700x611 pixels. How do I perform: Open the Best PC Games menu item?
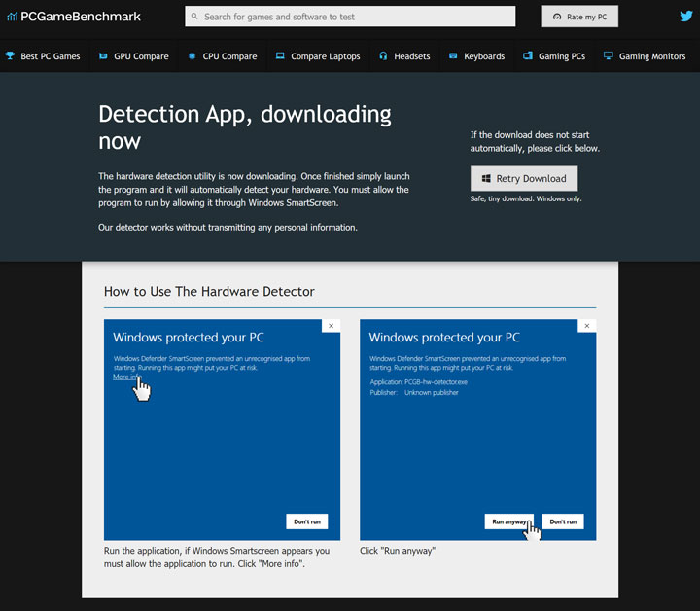point(51,56)
